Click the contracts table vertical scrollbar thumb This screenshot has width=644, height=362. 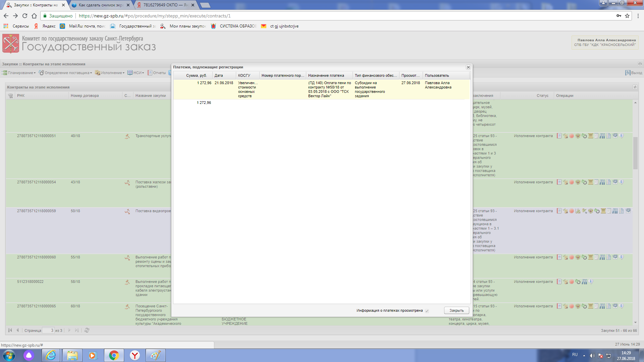635,153
